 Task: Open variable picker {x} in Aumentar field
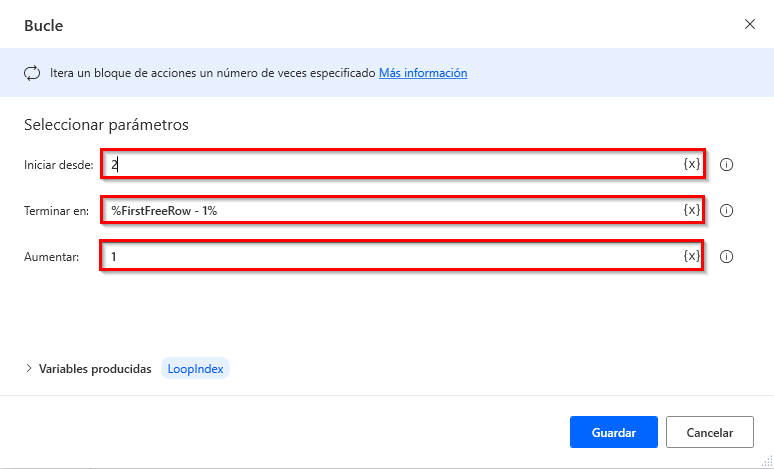tap(692, 256)
